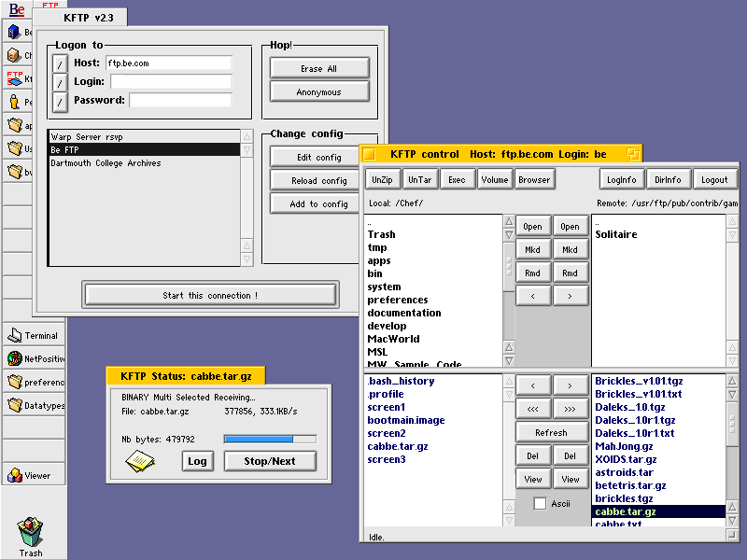Select Dartmouth College Archives entry

pyautogui.click(x=145, y=162)
